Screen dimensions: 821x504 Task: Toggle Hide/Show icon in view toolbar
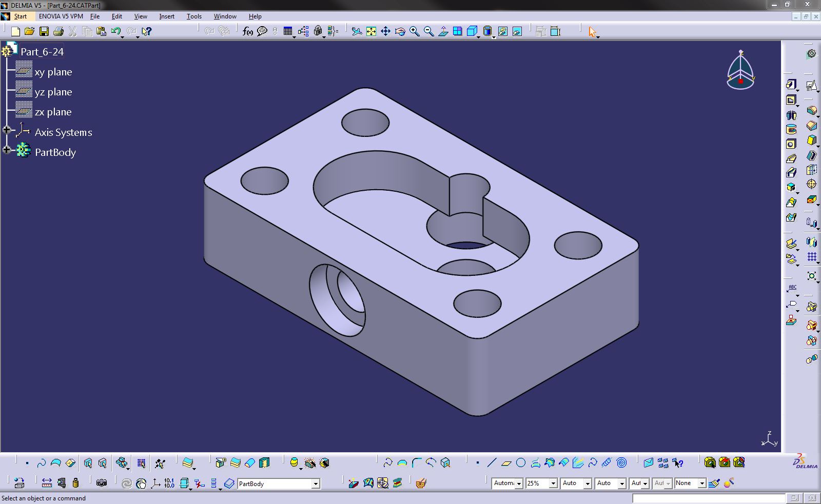[502, 31]
